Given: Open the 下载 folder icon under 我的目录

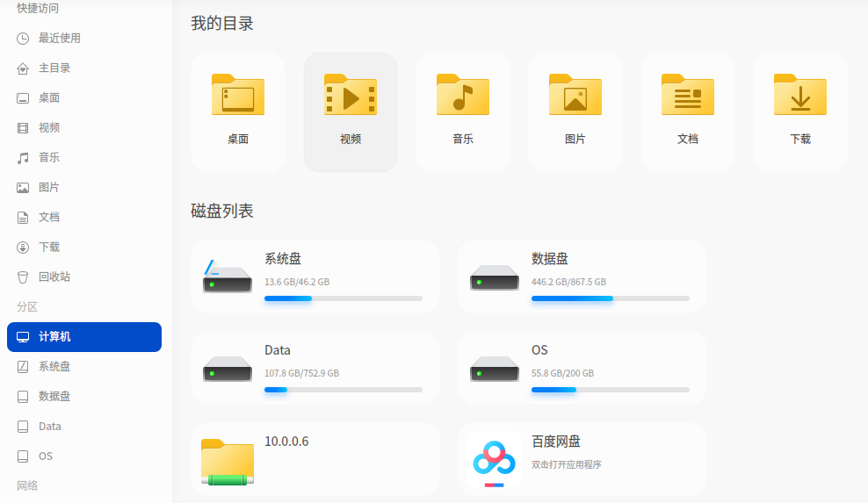Looking at the screenshot, I should coord(799,95).
